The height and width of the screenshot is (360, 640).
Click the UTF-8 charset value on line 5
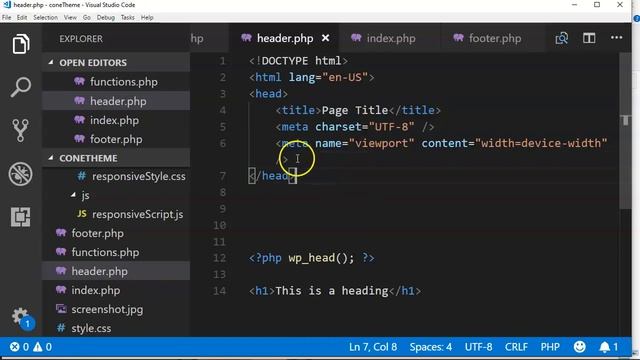tap(391, 127)
